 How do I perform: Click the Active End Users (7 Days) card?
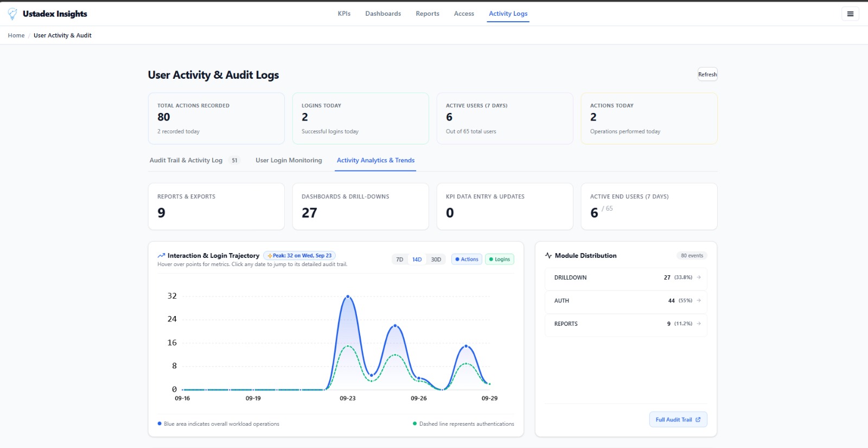[649, 206]
